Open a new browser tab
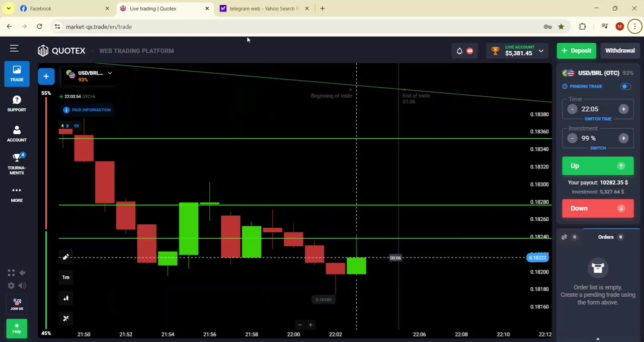The height and width of the screenshot is (342, 644). coord(323,9)
